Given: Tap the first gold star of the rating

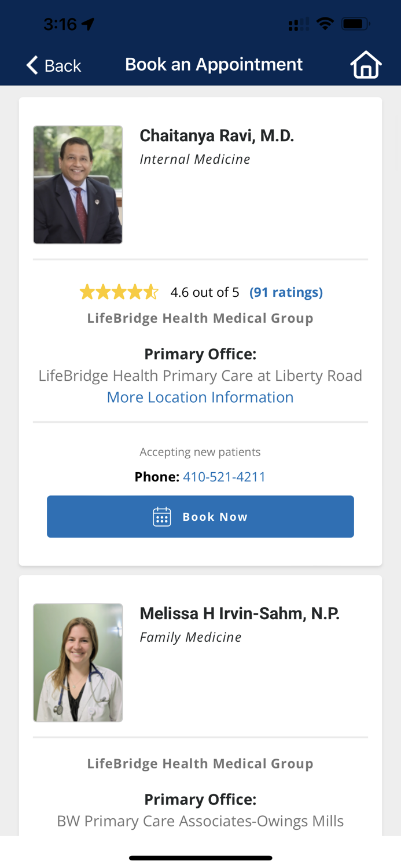Looking at the screenshot, I should click(x=86, y=291).
